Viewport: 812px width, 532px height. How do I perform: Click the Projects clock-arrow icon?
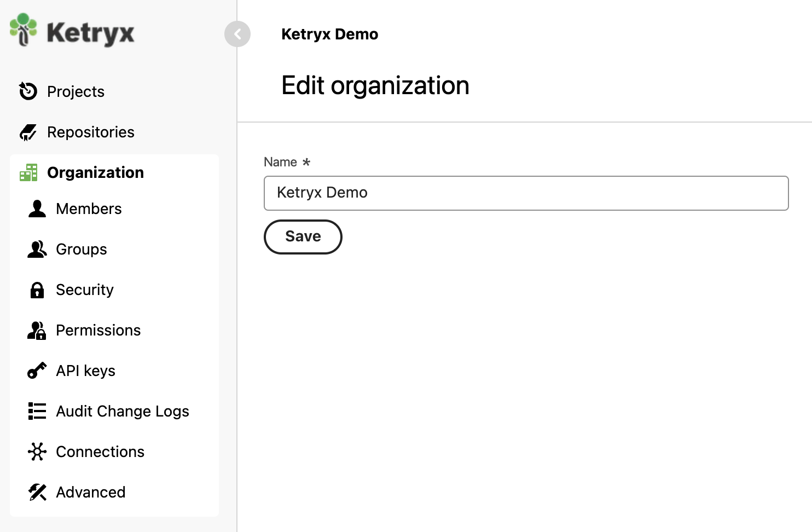tap(28, 91)
